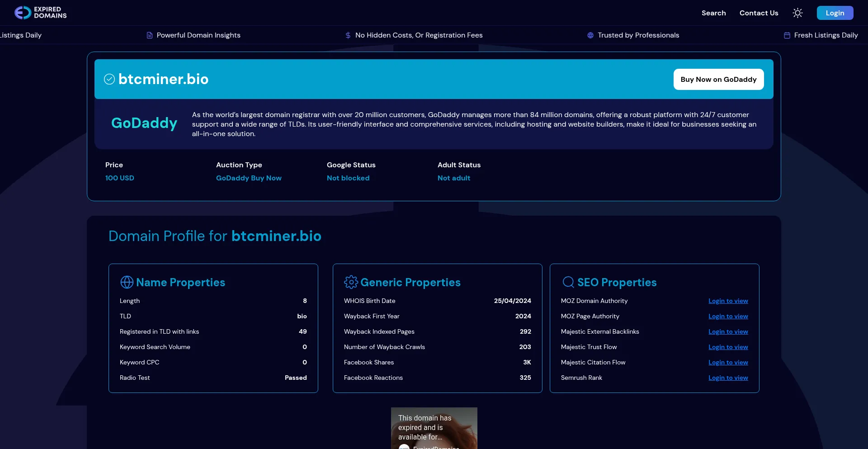Screen dimensions: 868x449
Task: Click the Length value 8
Action: pyautogui.click(x=305, y=301)
